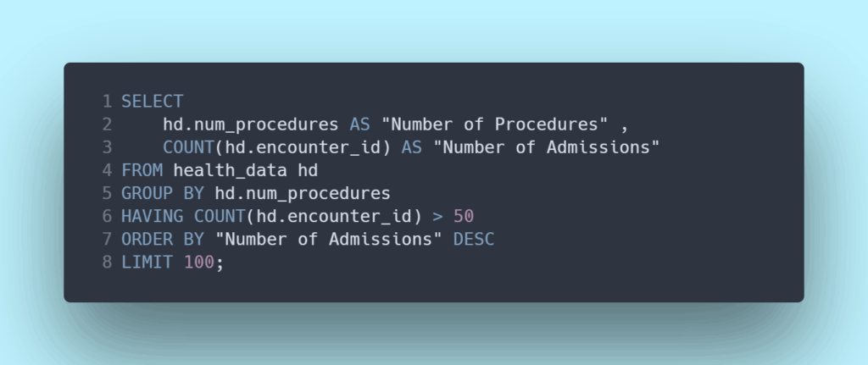
Task: Click the DESC keyword on line 7
Action: point(474,239)
